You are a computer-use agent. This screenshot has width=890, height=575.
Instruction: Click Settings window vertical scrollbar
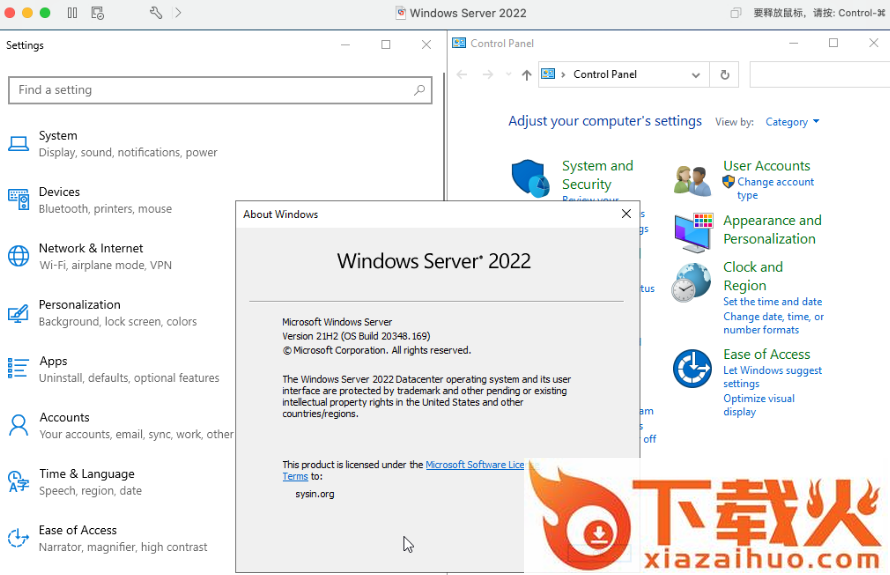click(x=444, y=136)
